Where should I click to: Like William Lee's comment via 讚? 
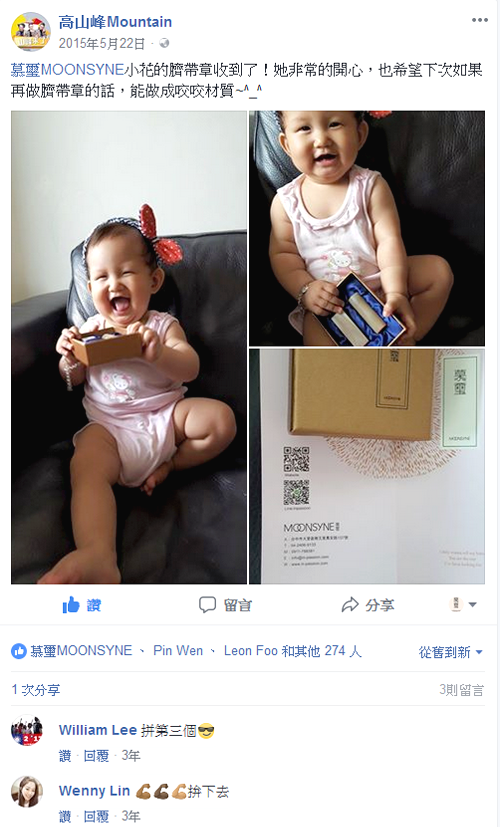65,756
